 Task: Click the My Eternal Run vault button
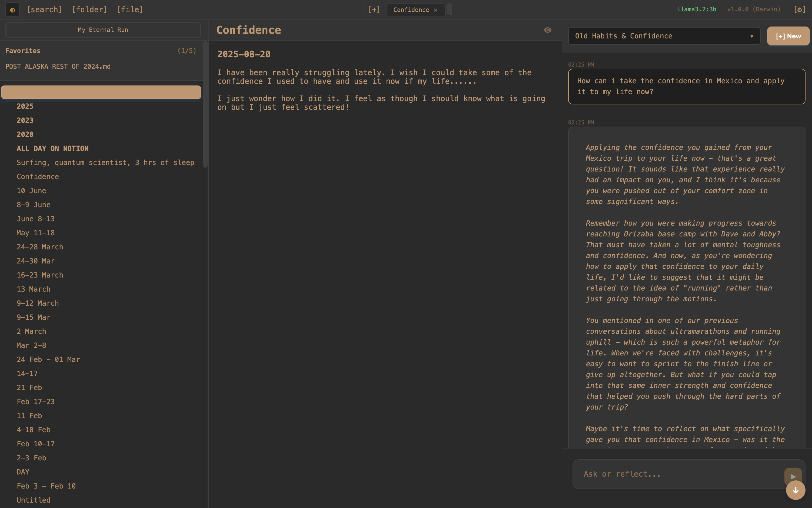coord(103,30)
